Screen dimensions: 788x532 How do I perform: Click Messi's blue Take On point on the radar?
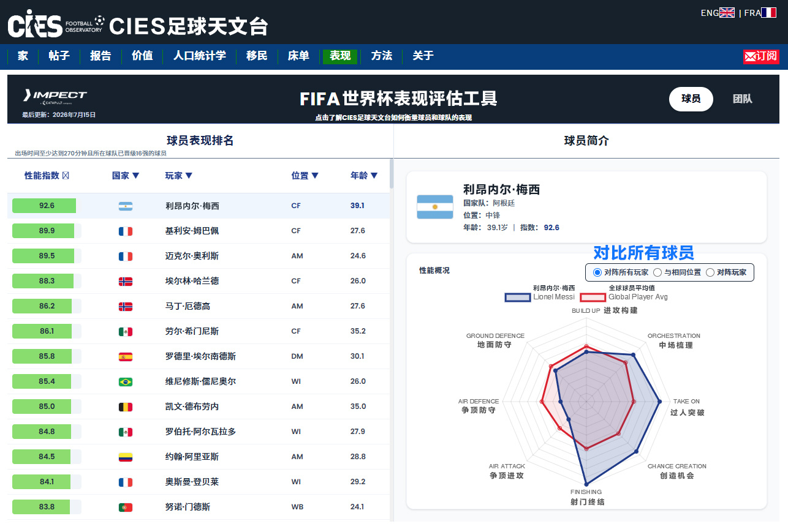point(659,402)
